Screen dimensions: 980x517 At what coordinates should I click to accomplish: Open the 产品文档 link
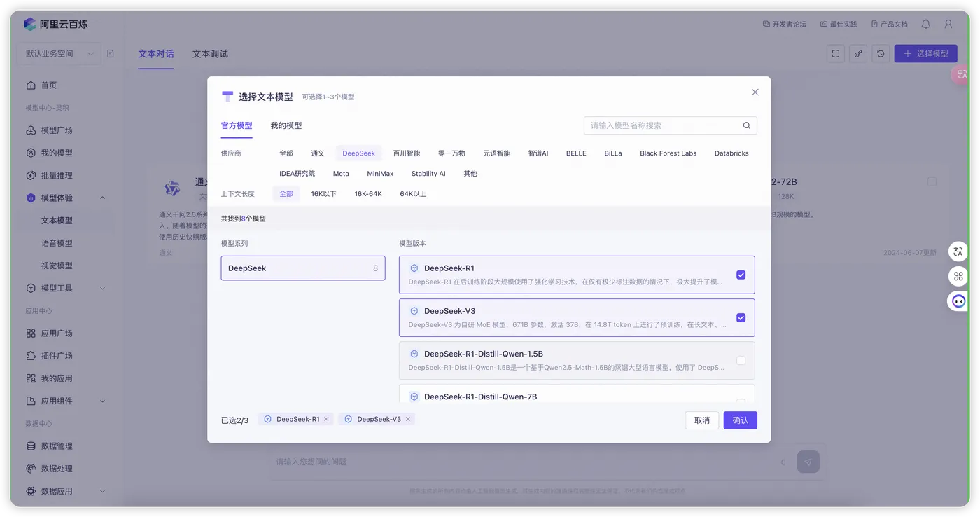pyautogui.click(x=889, y=24)
